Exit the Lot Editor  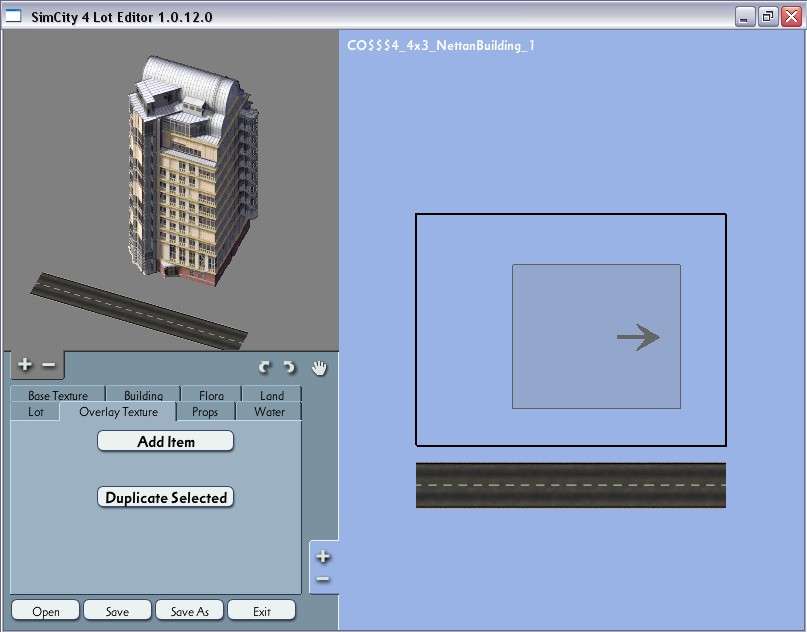(x=261, y=611)
